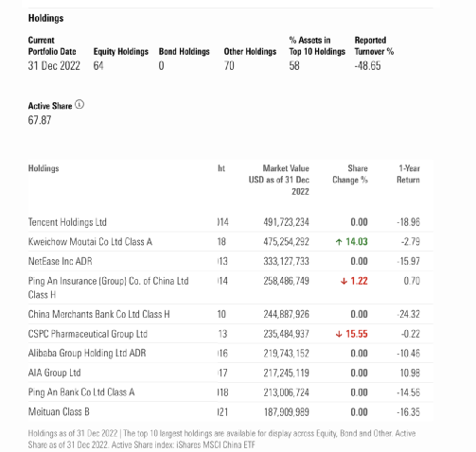The image size is (476, 452).
Task: Click the market value 187,909,989
Action: point(286,411)
